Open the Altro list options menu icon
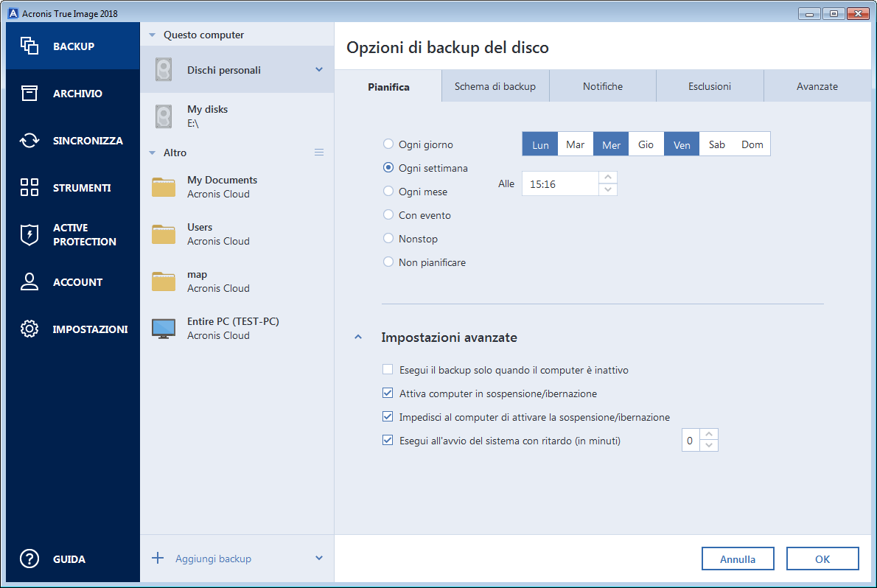This screenshot has height=588, width=877. point(319,153)
